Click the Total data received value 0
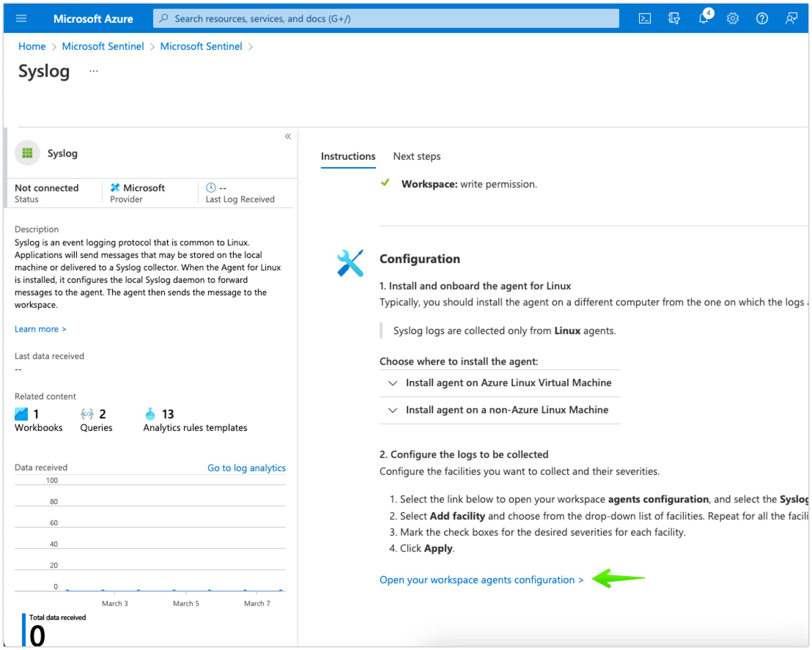Screen dimensions: 812x650 coord(37,635)
